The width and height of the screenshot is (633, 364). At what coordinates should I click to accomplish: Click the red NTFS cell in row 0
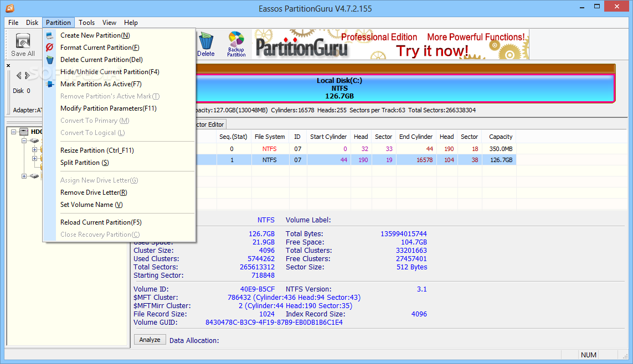[270, 149]
